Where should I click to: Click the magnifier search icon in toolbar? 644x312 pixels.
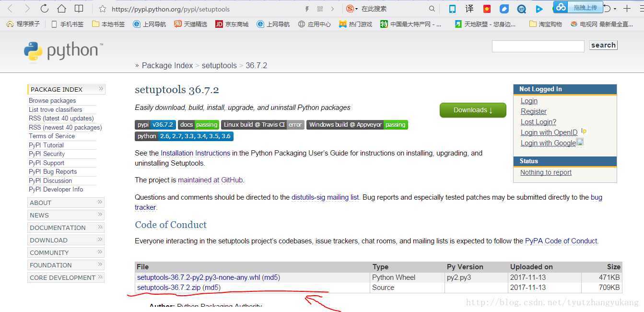point(432,9)
